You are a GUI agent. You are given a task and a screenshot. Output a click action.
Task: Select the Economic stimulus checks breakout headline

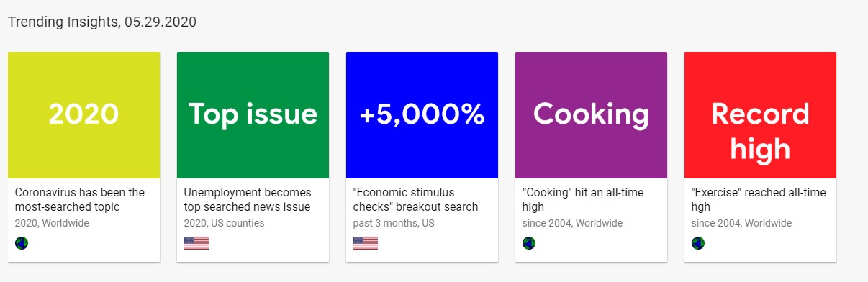click(415, 200)
